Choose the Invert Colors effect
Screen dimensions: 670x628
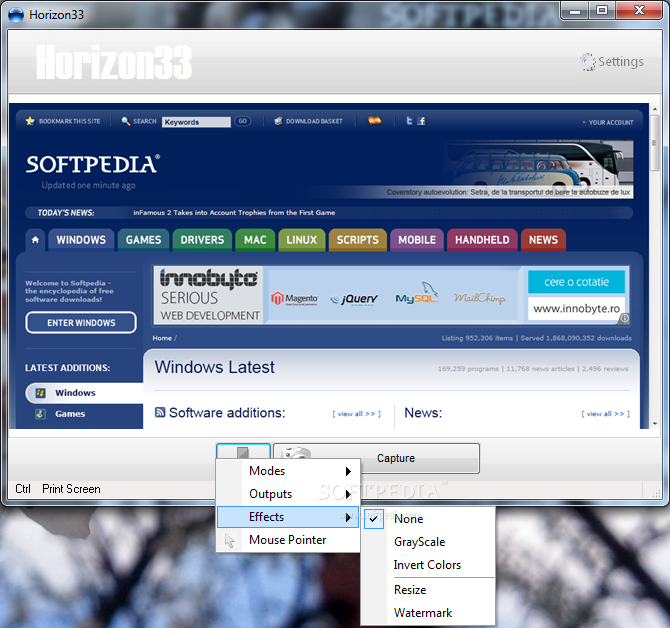tap(429, 565)
